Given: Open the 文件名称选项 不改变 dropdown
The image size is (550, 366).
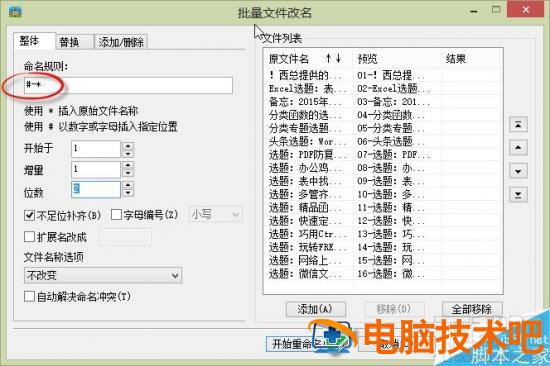Looking at the screenshot, I should (103, 275).
